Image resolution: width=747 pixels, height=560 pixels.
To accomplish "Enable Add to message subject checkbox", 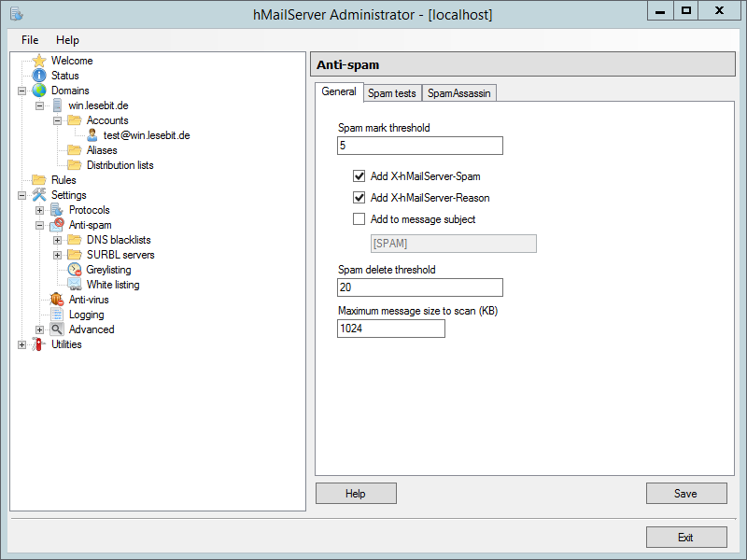I will [359, 219].
